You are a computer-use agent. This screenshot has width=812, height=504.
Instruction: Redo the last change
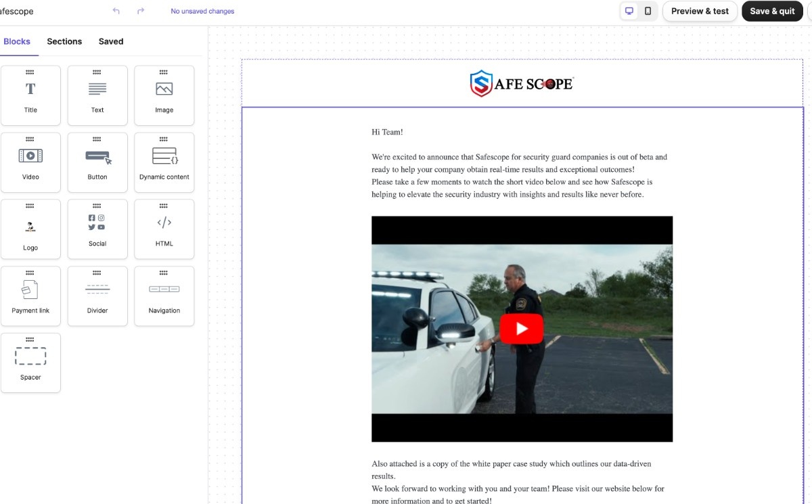(141, 11)
